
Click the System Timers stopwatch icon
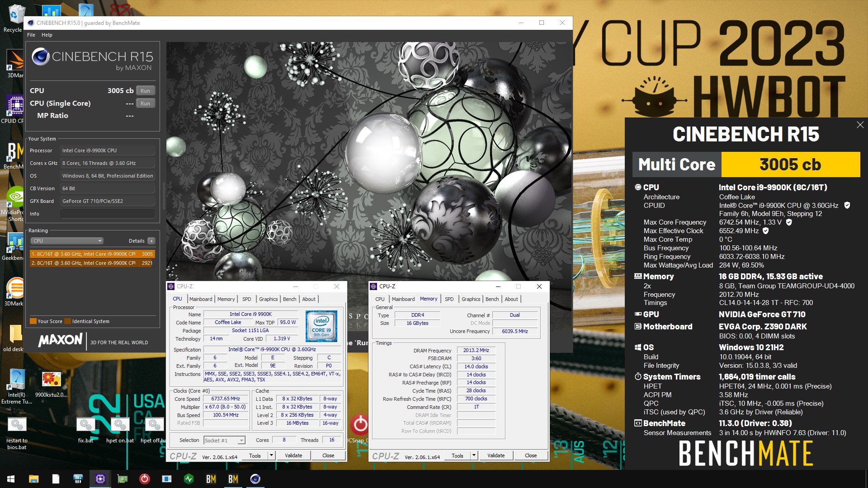638,376
